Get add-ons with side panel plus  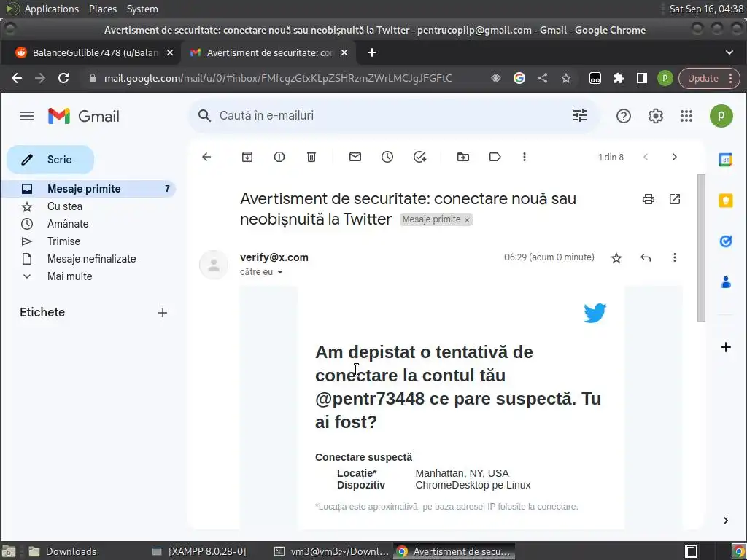pos(726,347)
